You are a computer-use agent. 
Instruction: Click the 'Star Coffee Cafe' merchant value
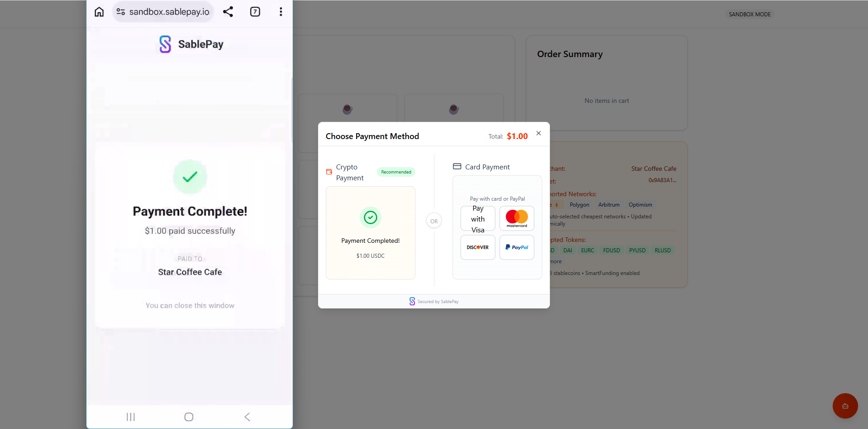point(654,169)
